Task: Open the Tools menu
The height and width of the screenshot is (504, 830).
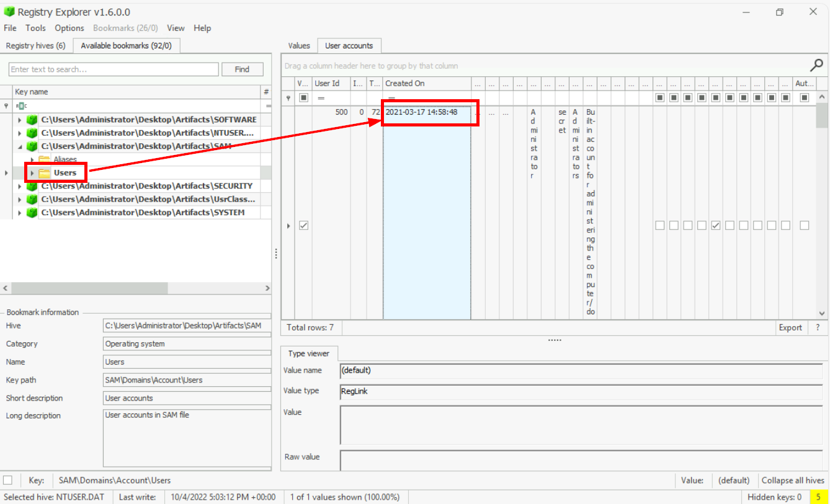Action: 35,28
